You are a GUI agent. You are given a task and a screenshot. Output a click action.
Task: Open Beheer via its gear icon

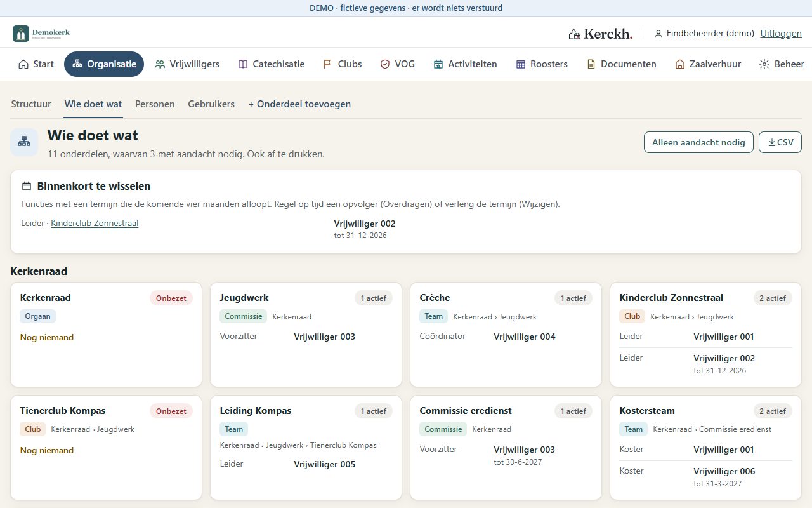tap(764, 64)
